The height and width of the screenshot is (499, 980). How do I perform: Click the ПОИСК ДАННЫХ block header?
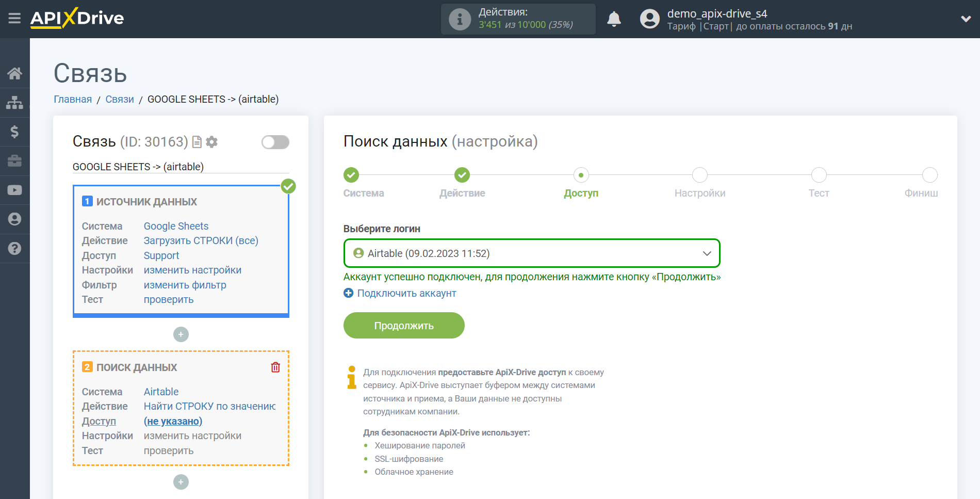click(x=137, y=367)
